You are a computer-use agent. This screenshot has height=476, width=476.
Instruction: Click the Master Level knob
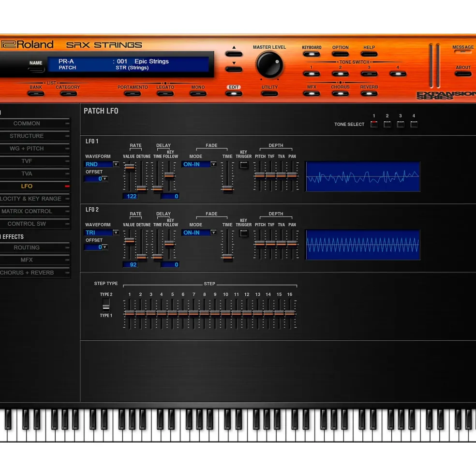[x=269, y=65]
